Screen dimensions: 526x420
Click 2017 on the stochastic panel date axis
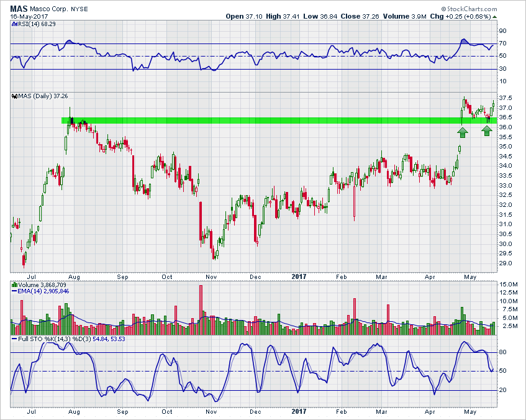[x=299, y=411]
